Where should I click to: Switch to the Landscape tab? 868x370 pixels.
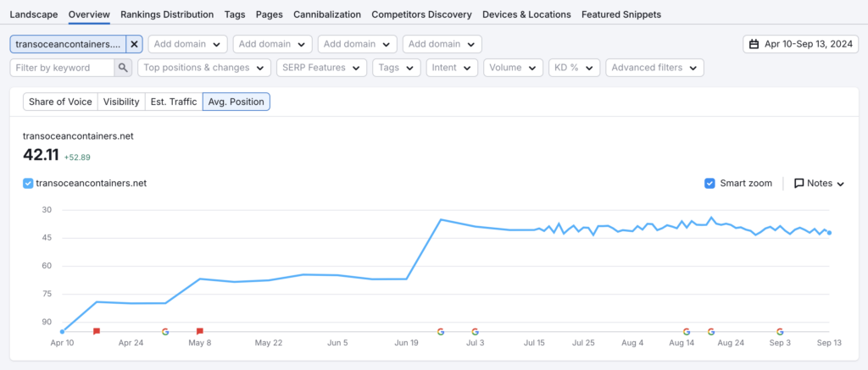coord(34,14)
